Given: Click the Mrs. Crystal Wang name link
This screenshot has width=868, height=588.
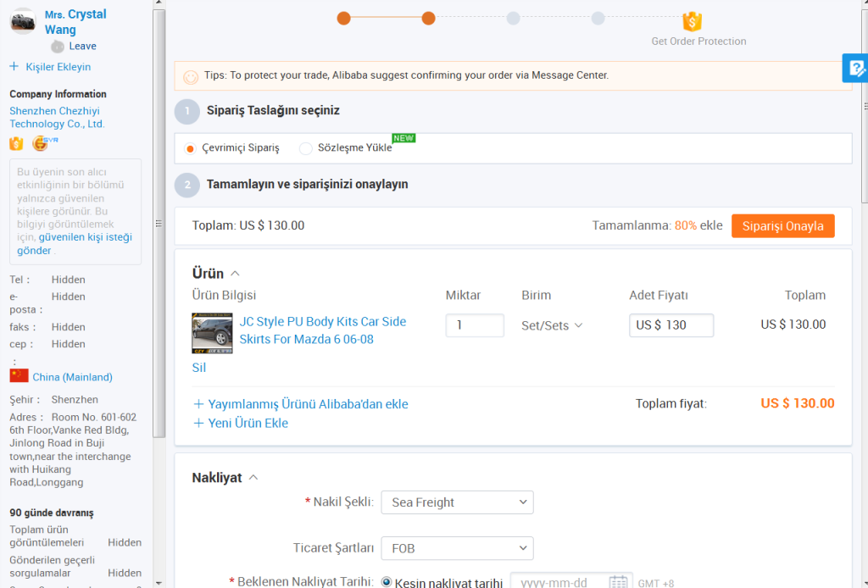Looking at the screenshot, I should pos(75,21).
